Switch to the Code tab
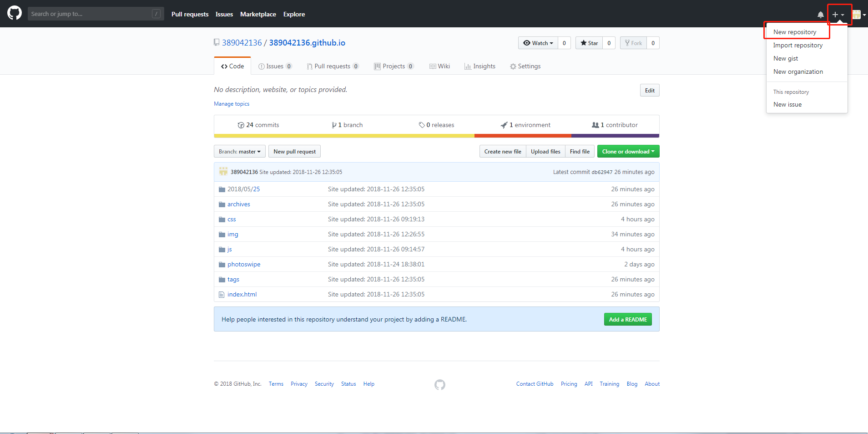868x434 pixels. coord(232,66)
